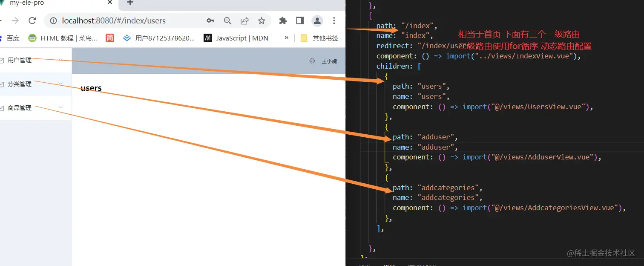
Task: Open the 百度 bookmark
Action: [9, 38]
